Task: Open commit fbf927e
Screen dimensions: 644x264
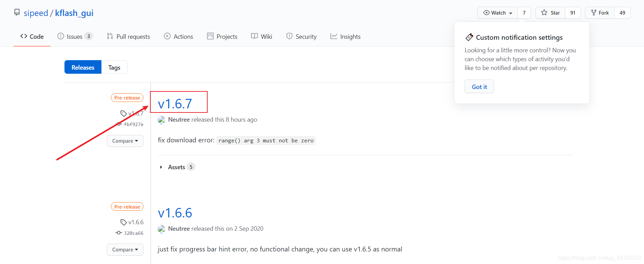Action: [x=133, y=124]
